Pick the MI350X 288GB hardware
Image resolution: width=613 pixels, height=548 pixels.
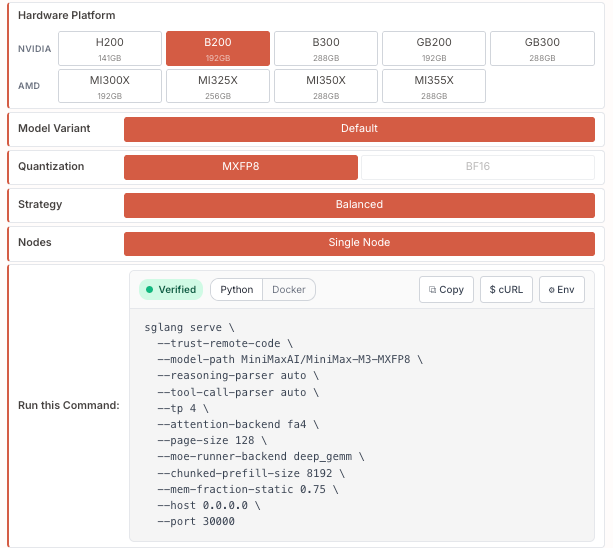click(x=326, y=86)
